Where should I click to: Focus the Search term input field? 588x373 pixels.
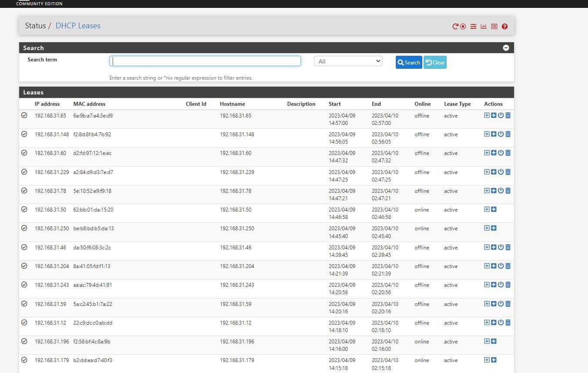pos(205,61)
